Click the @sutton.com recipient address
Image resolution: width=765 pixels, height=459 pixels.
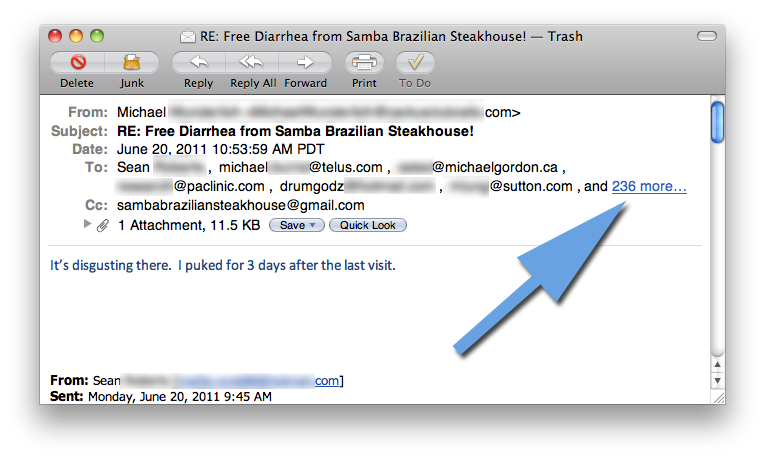(510, 186)
